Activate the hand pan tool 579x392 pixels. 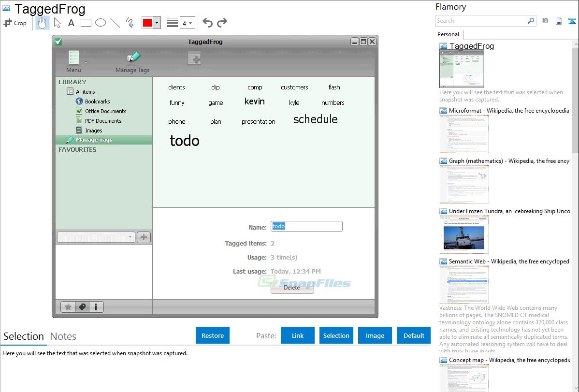click(x=43, y=23)
